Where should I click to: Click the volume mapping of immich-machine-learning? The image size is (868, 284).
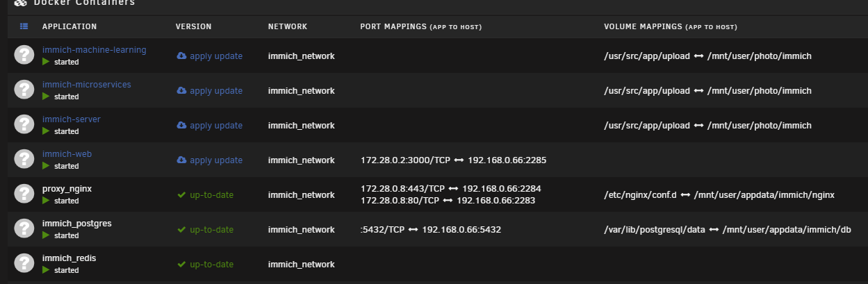708,56
